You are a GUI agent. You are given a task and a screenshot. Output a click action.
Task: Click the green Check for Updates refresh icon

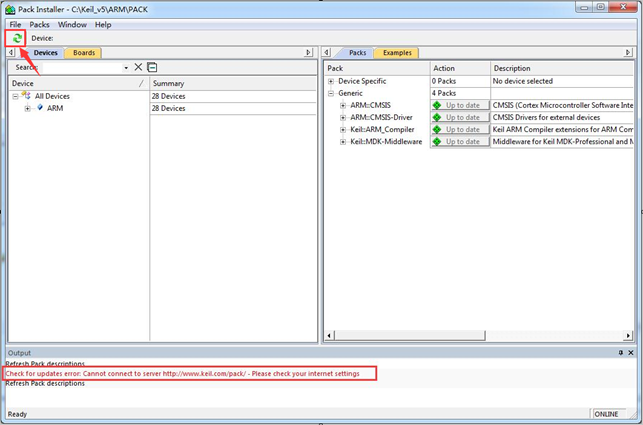(x=17, y=38)
